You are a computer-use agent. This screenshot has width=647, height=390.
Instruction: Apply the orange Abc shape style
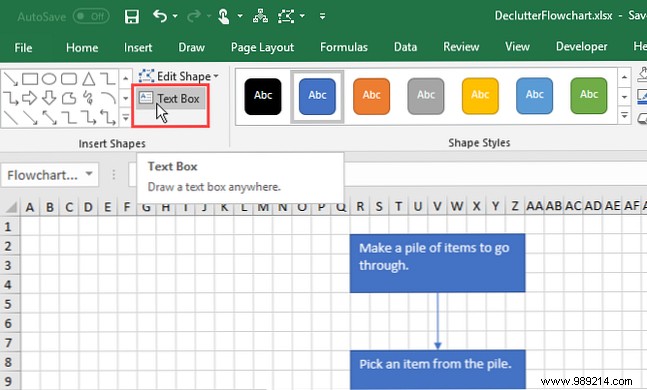coord(371,96)
